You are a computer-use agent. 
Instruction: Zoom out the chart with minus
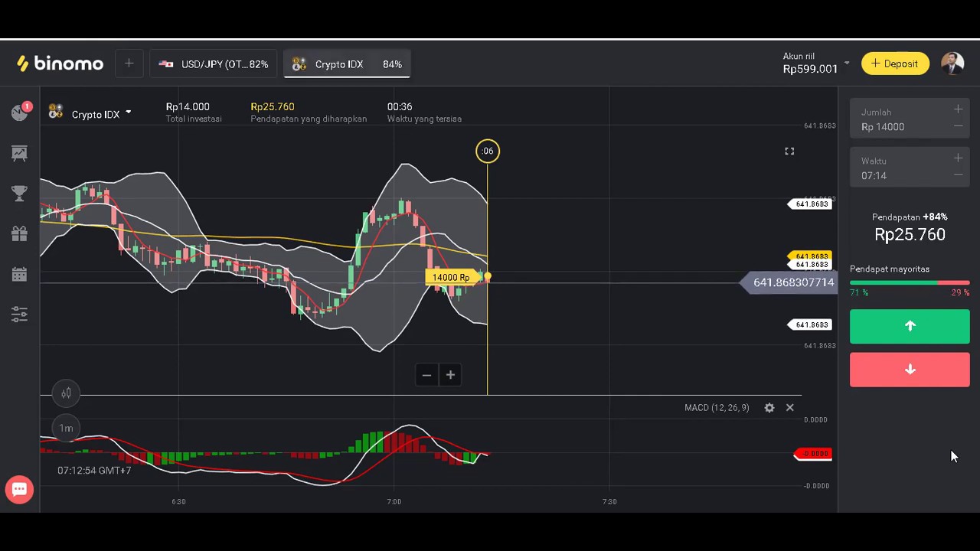(426, 375)
